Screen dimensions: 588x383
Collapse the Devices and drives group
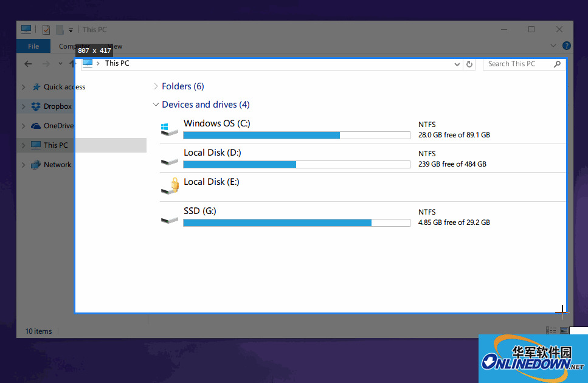156,105
